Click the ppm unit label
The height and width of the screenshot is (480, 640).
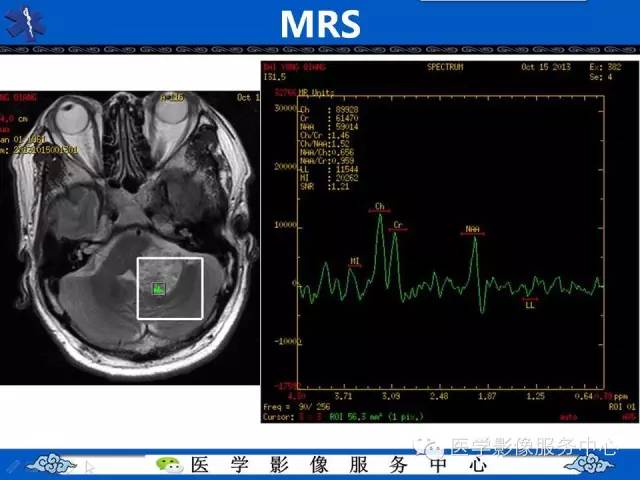coord(621,396)
